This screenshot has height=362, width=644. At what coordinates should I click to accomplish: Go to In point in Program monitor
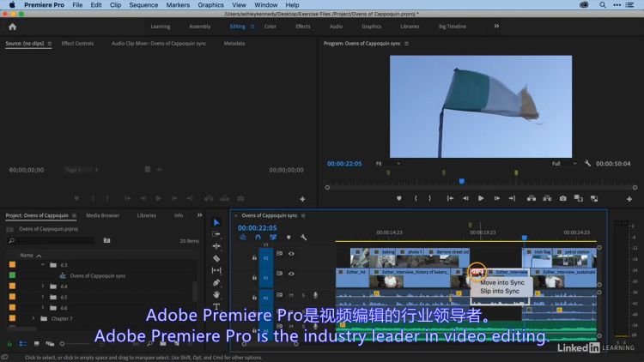coord(450,199)
